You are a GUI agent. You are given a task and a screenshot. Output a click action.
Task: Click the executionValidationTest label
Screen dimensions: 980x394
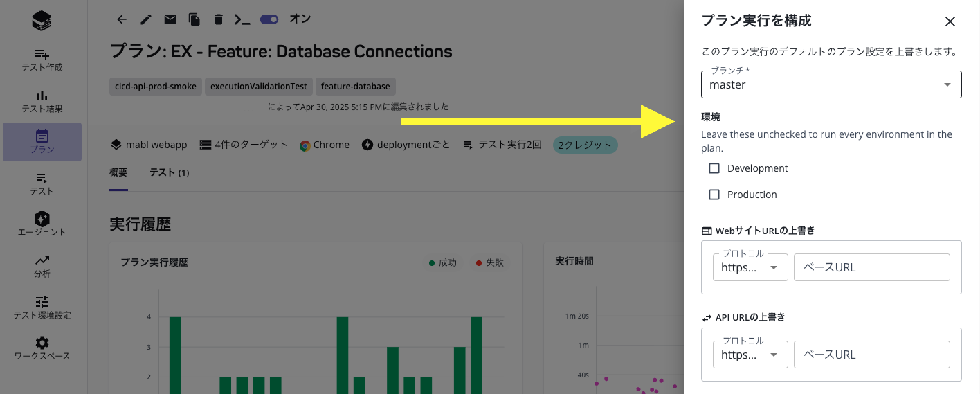tap(259, 87)
